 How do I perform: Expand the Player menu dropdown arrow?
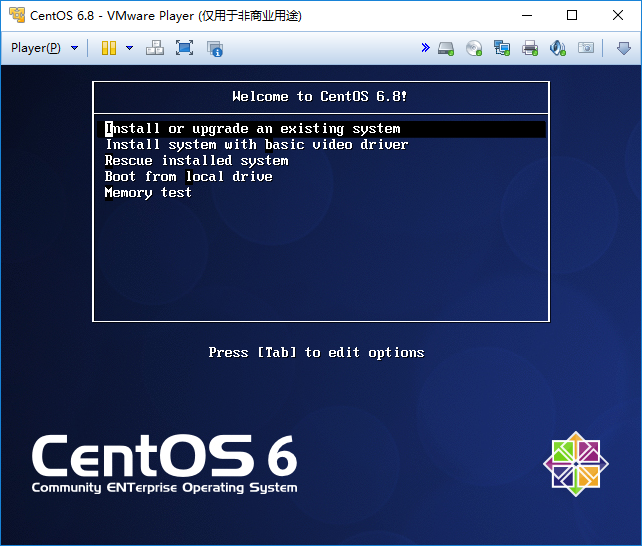75,48
